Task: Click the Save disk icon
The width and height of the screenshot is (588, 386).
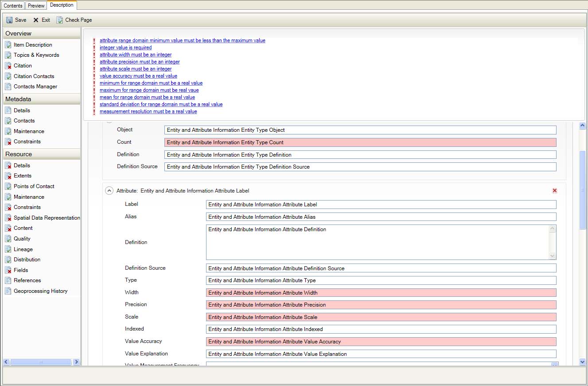Action: (9, 20)
